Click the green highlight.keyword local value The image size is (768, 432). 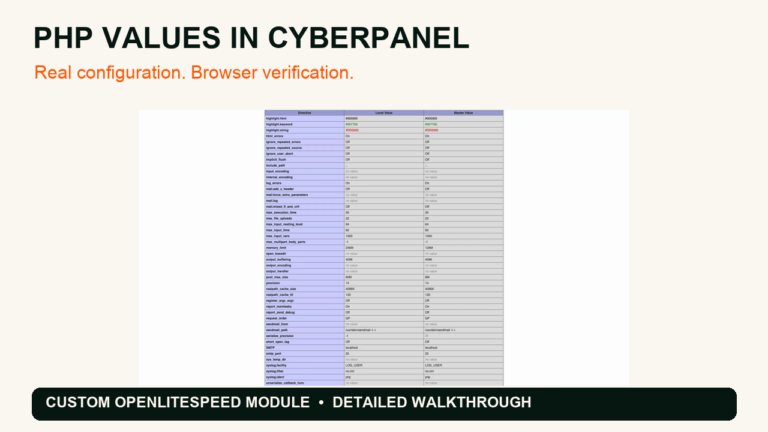coord(351,124)
